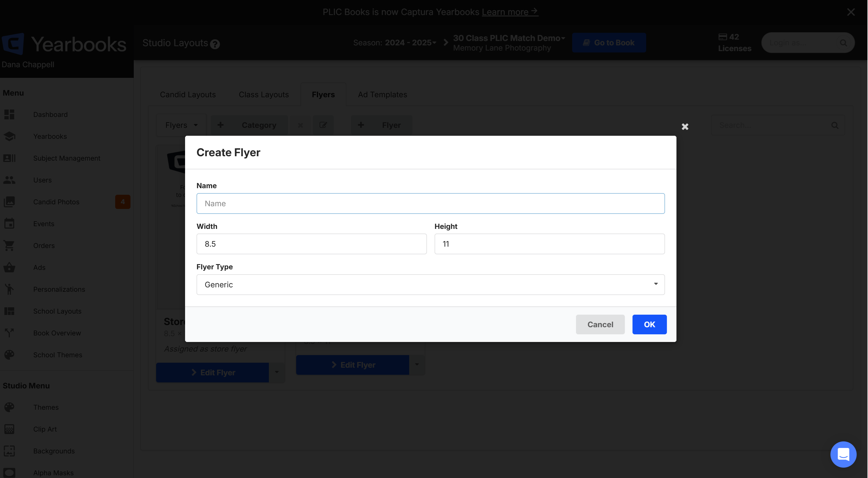Click the Height field showing 11
The width and height of the screenshot is (868, 478).
[549, 244]
